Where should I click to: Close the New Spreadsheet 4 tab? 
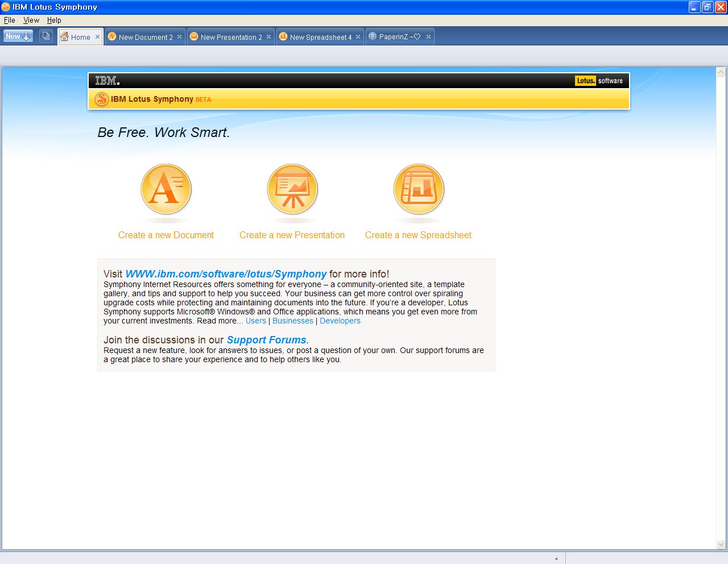[358, 37]
